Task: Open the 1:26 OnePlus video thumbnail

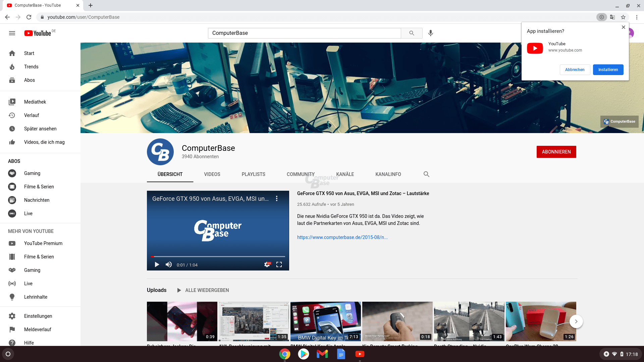Action: click(x=541, y=321)
